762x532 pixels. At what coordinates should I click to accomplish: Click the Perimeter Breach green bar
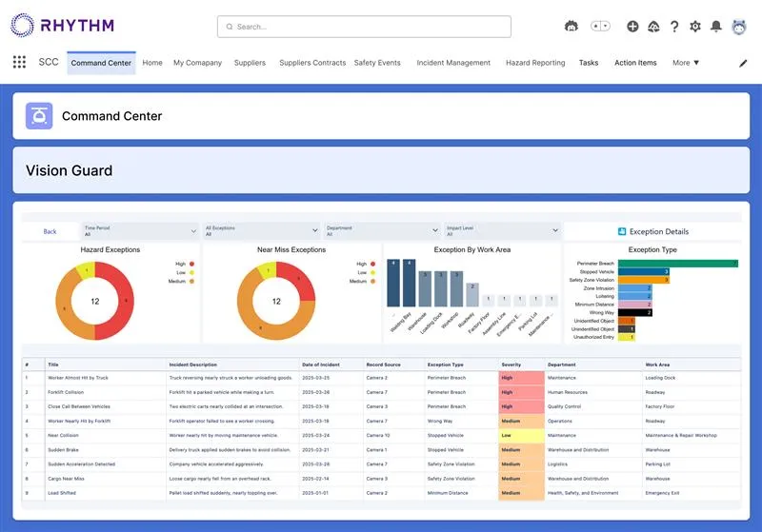pos(677,264)
